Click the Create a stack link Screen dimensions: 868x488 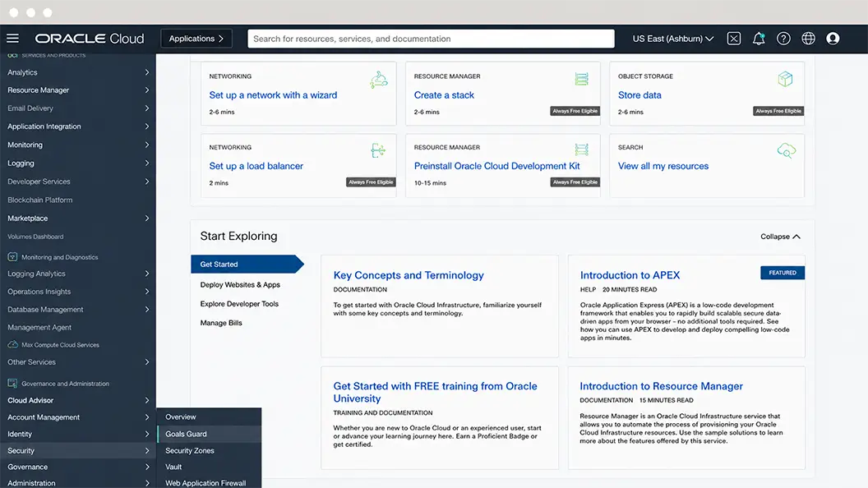click(x=444, y=94)
